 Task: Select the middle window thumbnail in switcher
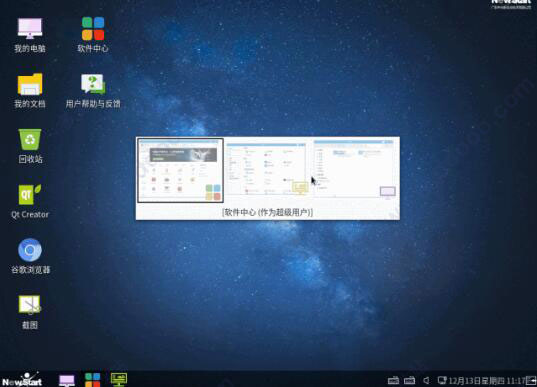point(267,169)
